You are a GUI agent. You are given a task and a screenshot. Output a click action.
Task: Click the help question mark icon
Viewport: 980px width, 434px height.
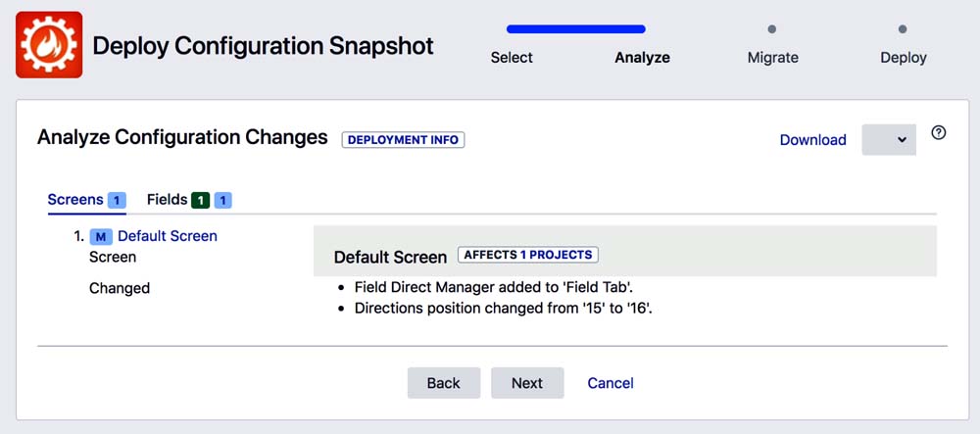click(938, 133)
